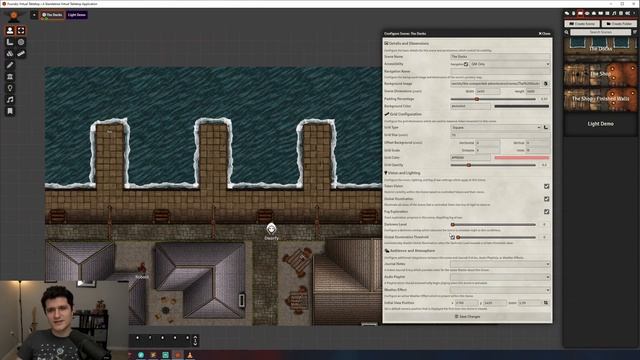Open the Ambient Sound music note tool
Image resolution: width=640 pixels, height=360 pixels.
(x=10, y=100)
